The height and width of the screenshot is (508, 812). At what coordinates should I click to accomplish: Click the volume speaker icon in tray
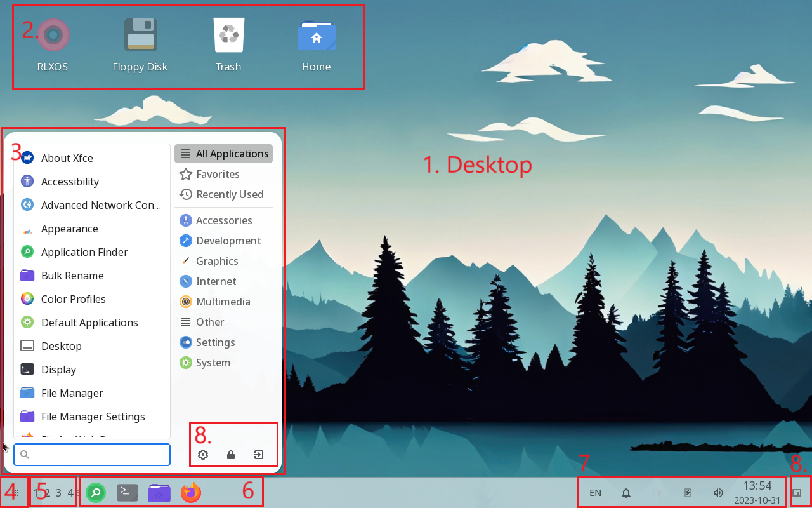pos(718,493)
